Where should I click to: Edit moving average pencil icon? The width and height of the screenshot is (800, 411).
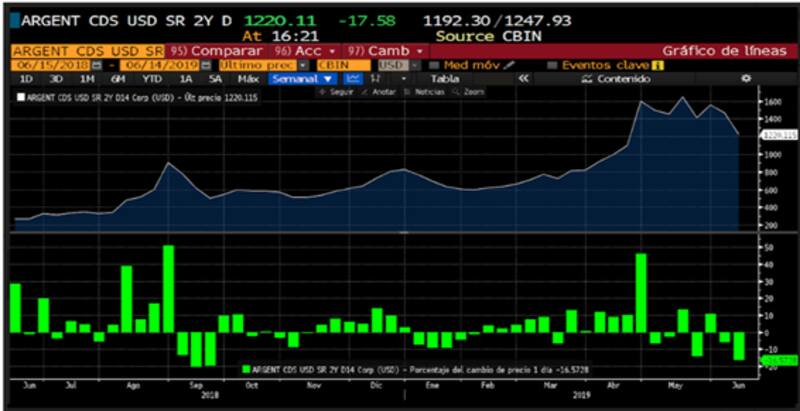[508, 64]
